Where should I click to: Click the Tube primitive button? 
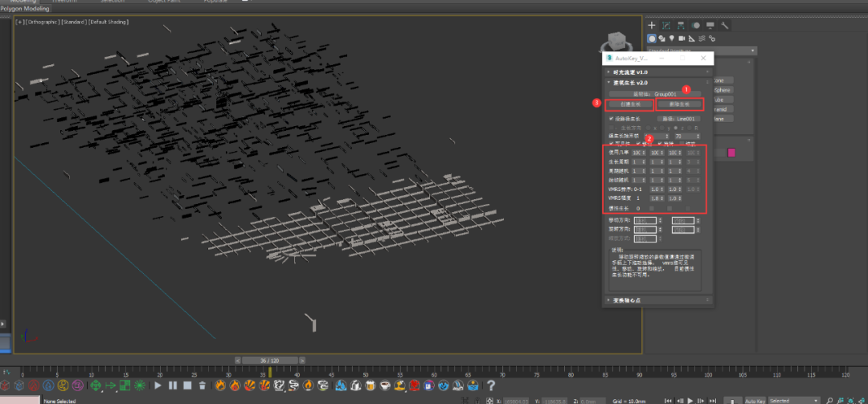[723, 100]
